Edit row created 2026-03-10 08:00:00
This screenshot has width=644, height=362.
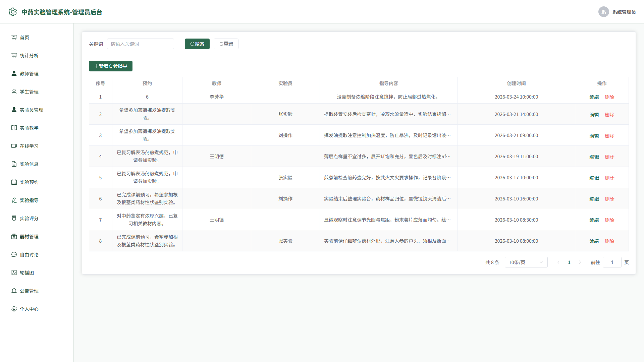[x=594, y=241]
